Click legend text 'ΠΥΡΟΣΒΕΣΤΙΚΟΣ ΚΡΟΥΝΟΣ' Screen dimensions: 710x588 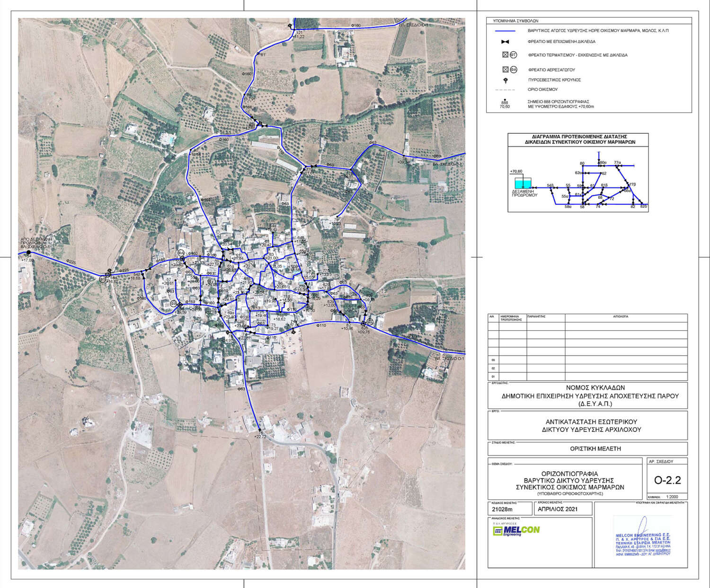[554, 80]
